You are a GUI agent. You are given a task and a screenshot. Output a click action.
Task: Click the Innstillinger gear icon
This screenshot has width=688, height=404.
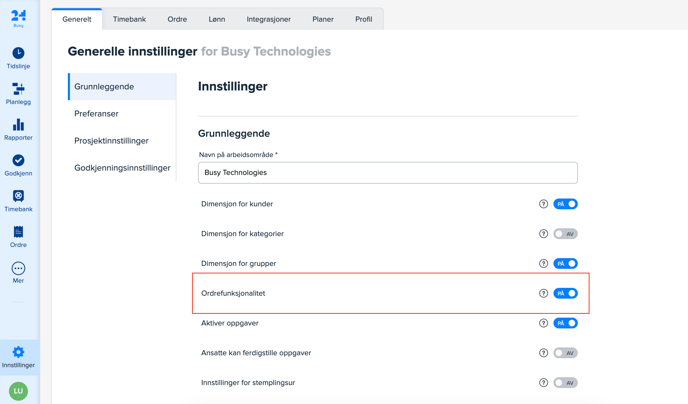[18, 353]
